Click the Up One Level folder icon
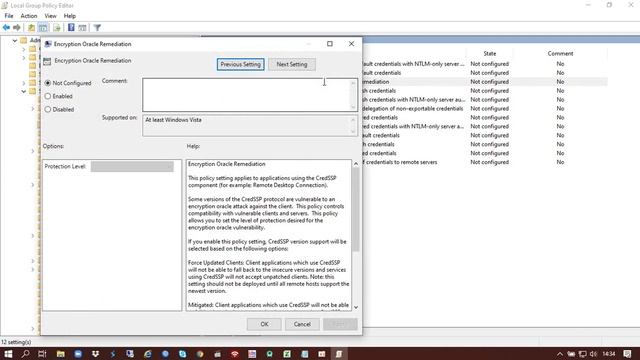The height and width of the screenshot is (360, 640). pos(31,28)
